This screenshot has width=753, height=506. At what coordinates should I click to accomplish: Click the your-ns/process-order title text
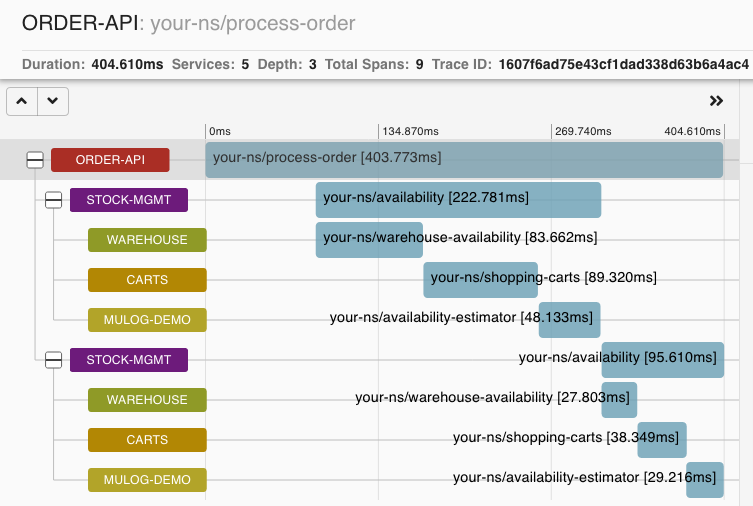click(x=253, y=23)
